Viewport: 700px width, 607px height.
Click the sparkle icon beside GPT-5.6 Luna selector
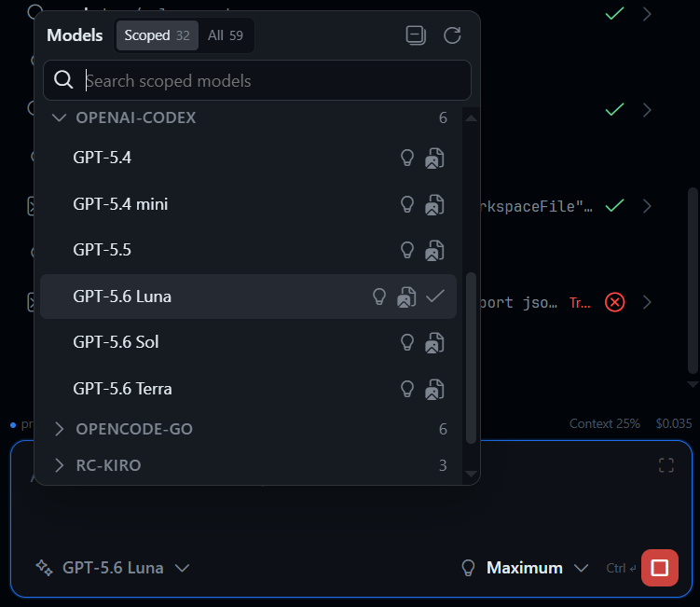click(44, 568)
